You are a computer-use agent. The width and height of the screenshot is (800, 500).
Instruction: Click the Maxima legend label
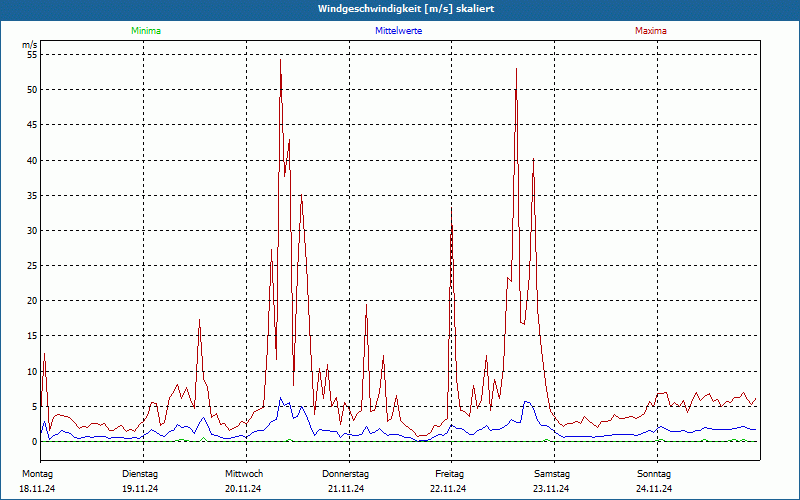pyautogui.click(x=651, y=31)
